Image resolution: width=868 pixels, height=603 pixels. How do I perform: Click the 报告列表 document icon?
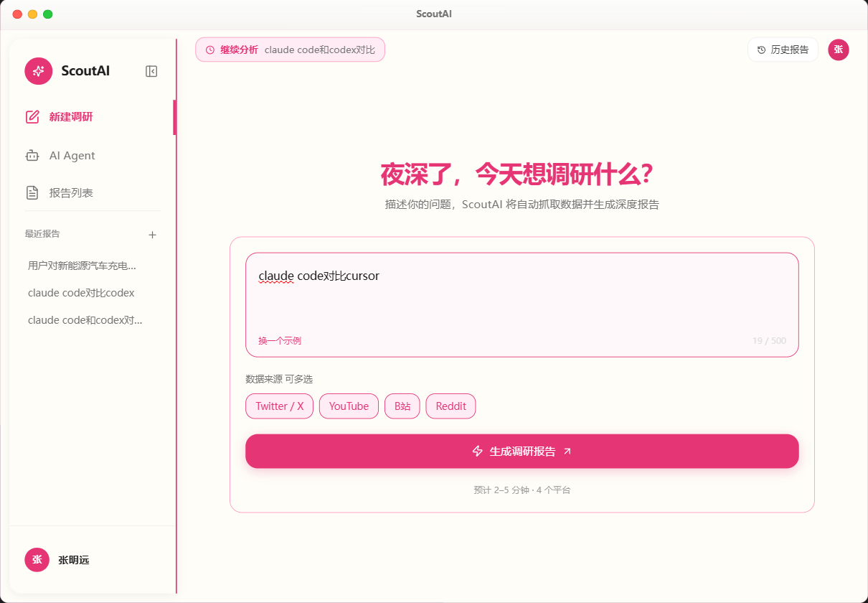tap(32, 192)
